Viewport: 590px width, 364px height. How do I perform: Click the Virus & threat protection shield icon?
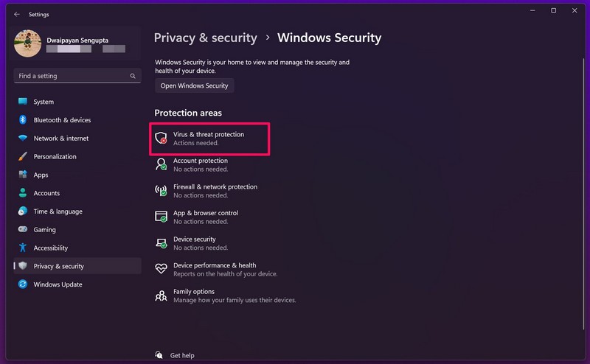click(x=161, y=139)
